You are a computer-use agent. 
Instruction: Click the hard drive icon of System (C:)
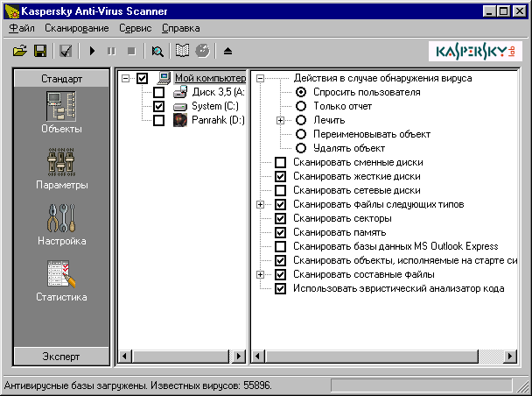pos(180,107)
